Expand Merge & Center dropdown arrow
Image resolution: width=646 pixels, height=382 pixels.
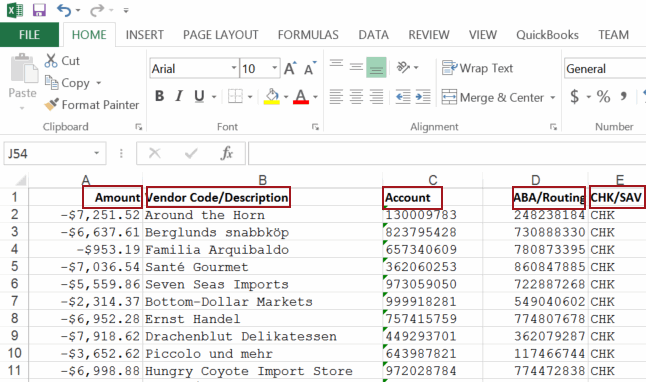tap(553, 98)
